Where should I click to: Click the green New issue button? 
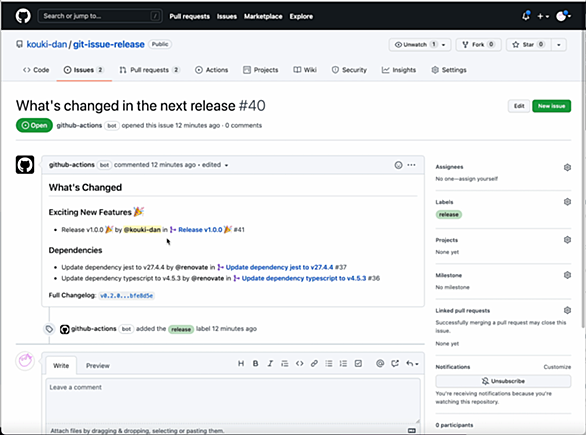(x=552, y=106)
